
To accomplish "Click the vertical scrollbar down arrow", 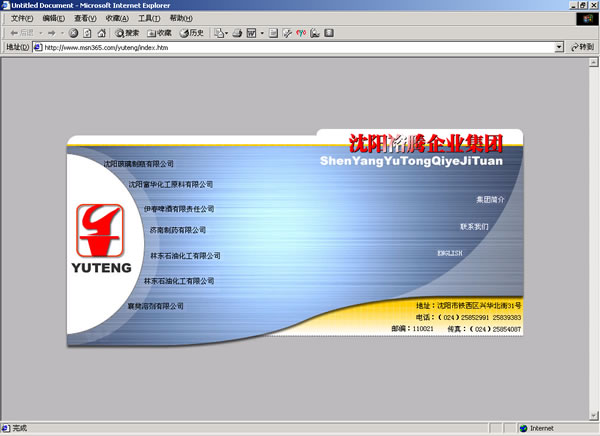I will pyautogui.click(x=593, y=415).
